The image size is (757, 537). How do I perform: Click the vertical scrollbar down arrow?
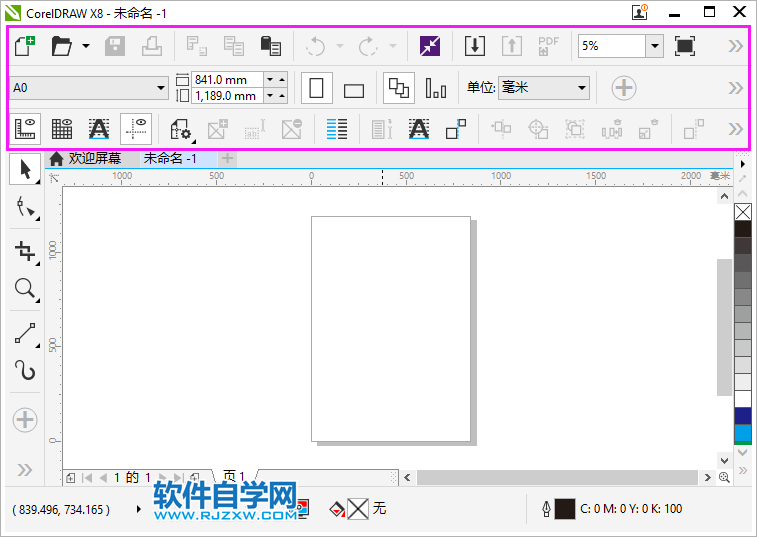coord(724,461)
